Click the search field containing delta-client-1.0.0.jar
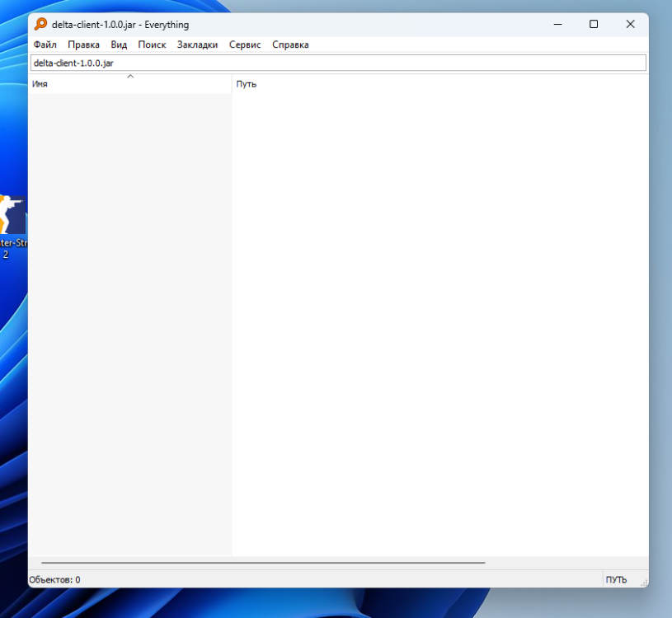This screenshot has height=618, width=672. pos(338,63)
